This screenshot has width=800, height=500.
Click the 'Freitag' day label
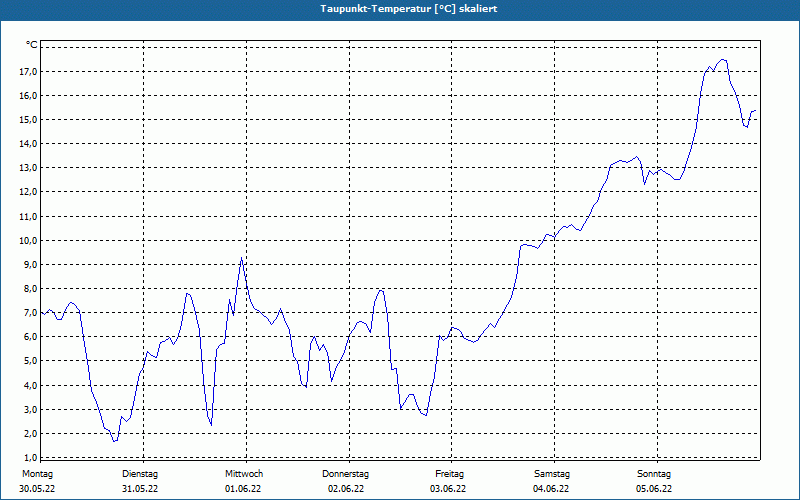point(449,474)
